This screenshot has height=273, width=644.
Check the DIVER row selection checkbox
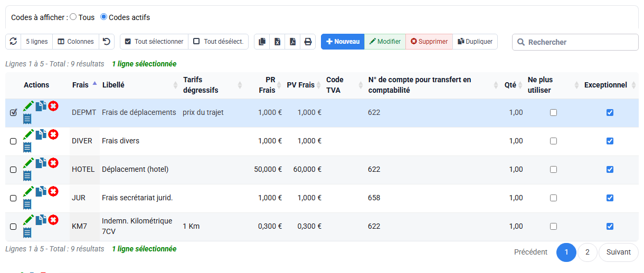13,141
